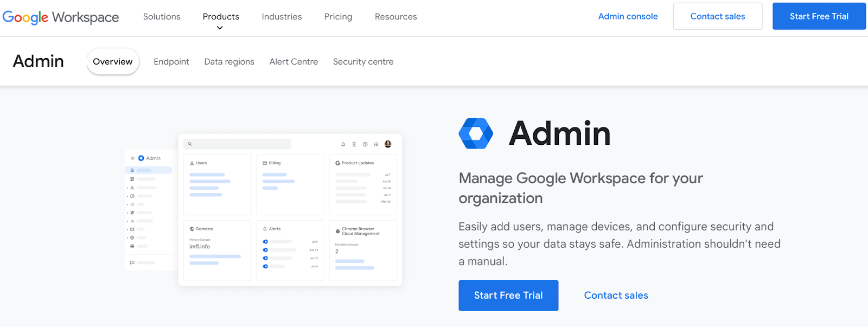Click the magnifier search icon in the illustration
This screenshot has width=868, height=328.
(190, 144)
